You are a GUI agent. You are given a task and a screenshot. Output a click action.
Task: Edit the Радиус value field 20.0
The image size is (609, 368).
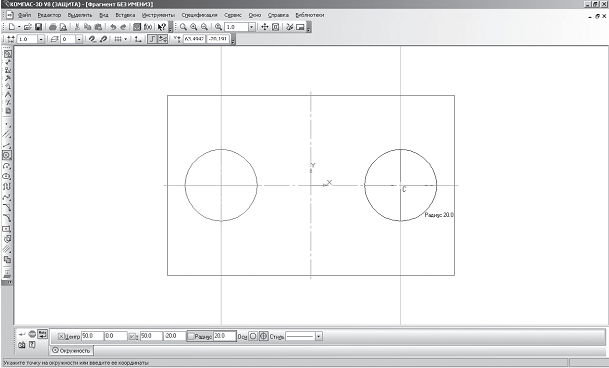coord(224,336)
